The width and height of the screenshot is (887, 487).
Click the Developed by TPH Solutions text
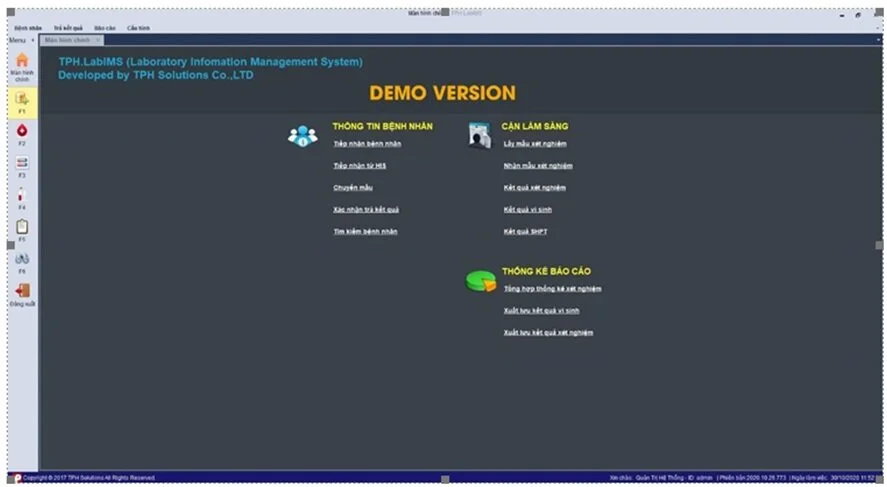pos(156,75)
